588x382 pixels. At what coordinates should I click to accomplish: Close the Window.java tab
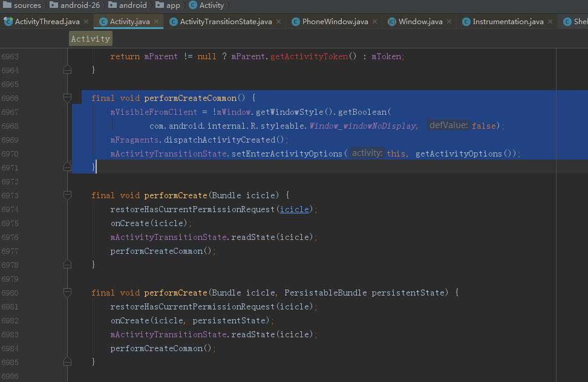click(449, 22)
